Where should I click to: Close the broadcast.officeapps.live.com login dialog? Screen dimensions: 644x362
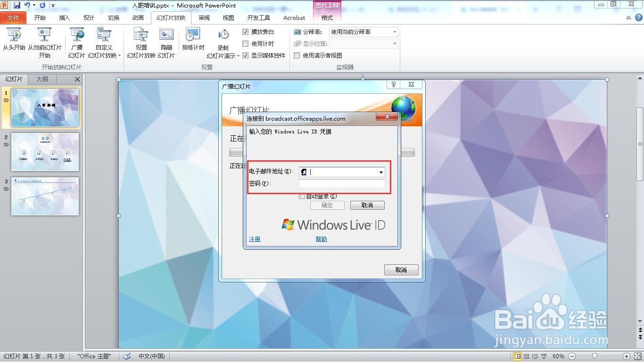pos(388,116)
